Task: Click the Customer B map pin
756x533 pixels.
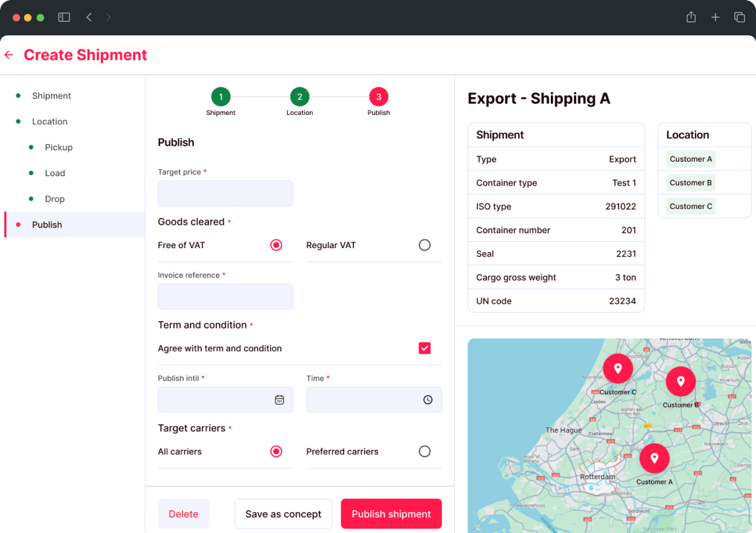Action: (x=680, y=381)
